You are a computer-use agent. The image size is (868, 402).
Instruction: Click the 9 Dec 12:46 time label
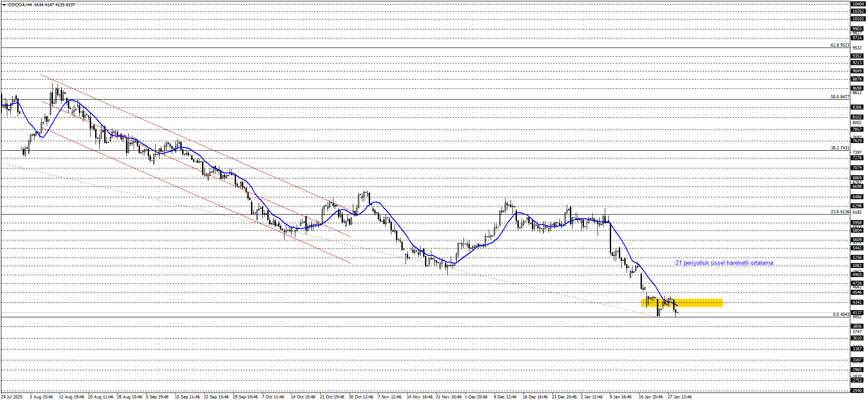click(505, 397)
